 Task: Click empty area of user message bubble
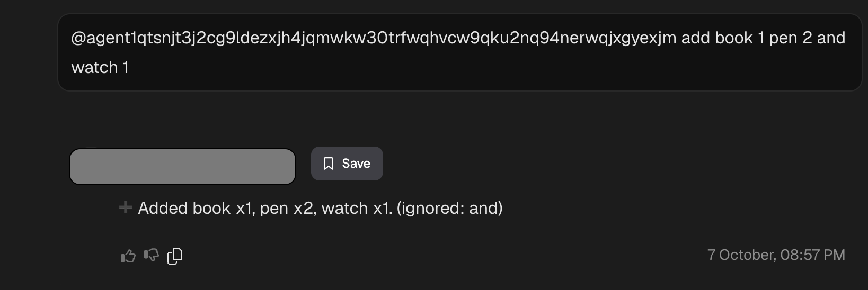(477, 69)
